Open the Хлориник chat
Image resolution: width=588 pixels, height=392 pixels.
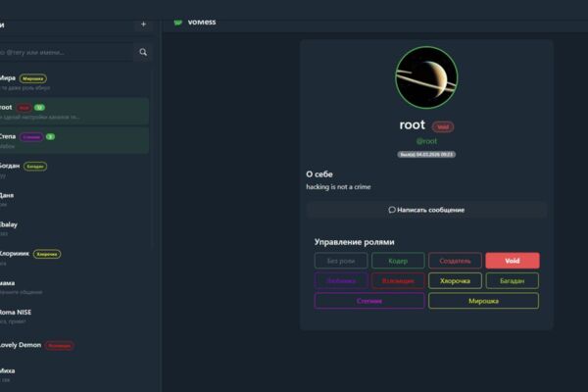74,258
